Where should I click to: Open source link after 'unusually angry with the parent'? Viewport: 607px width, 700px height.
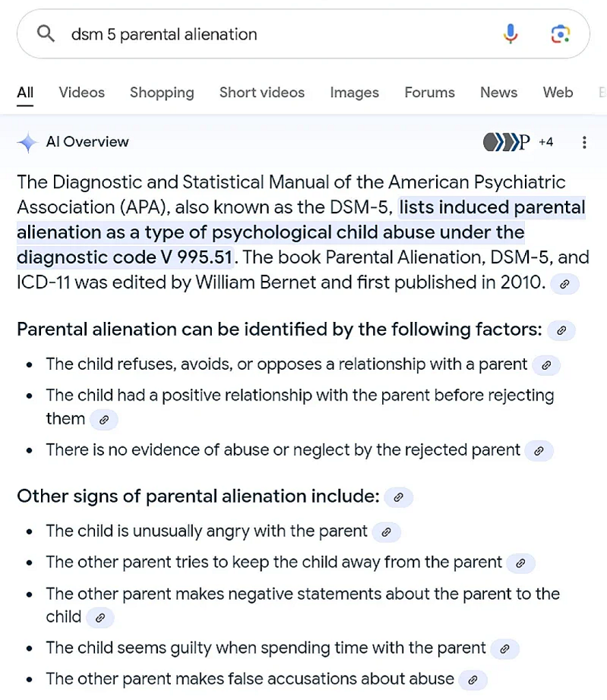(386, 532)
